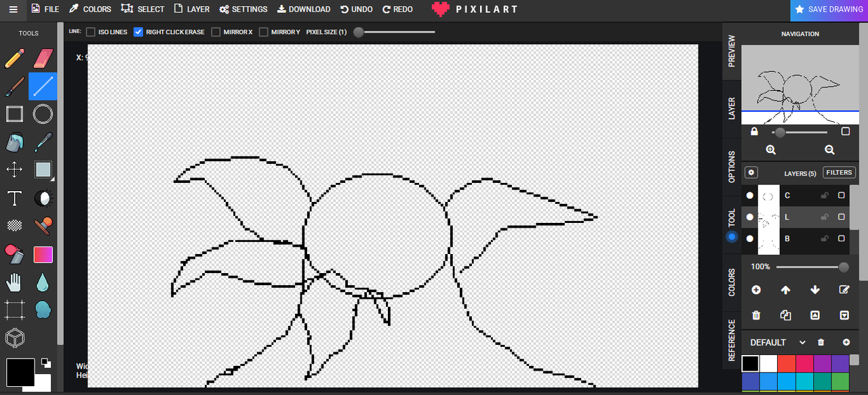Image resolution: width=868 pixels, height=395 pixels.
Task: Enable MIRROR Y checkbox
Action: [263, 32]
